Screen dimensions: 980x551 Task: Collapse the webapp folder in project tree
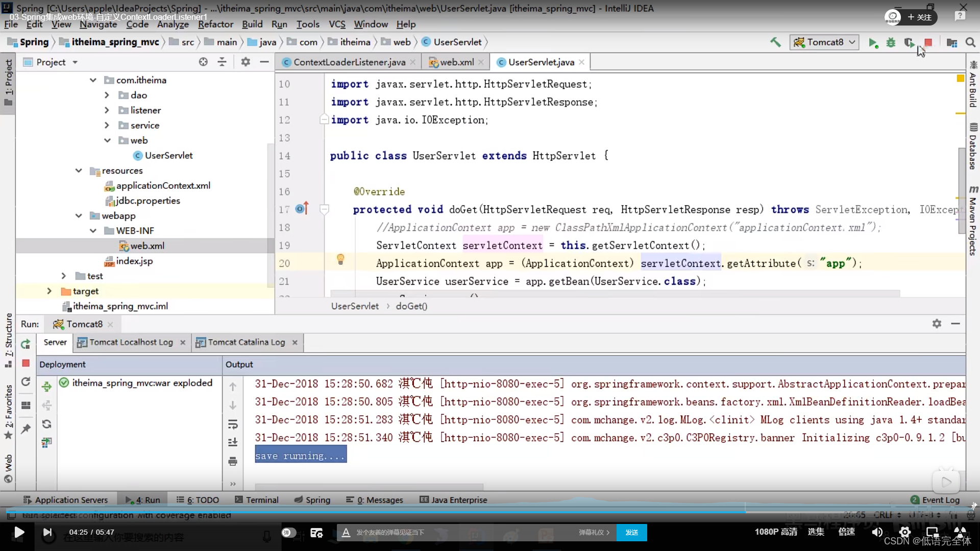[79, 216]
